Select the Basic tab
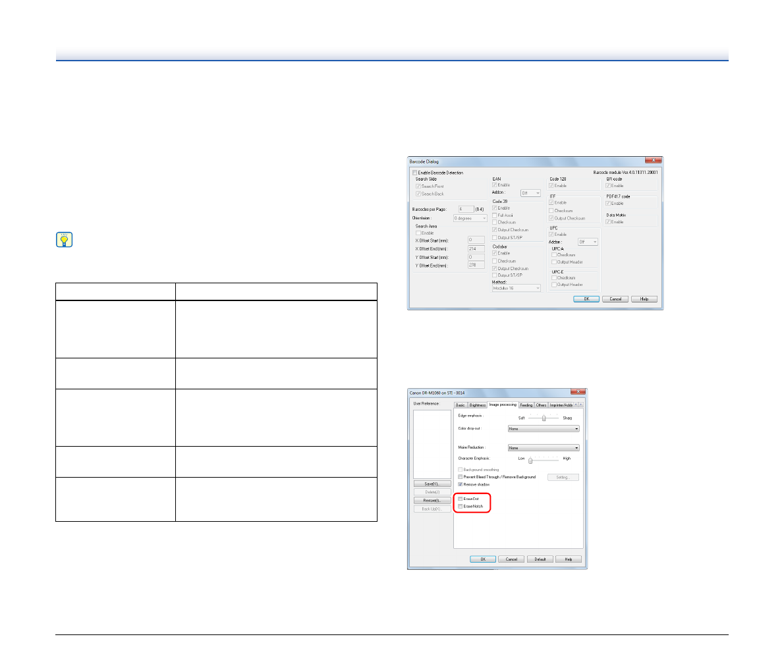The image size is (784, 672). (461, 405)
